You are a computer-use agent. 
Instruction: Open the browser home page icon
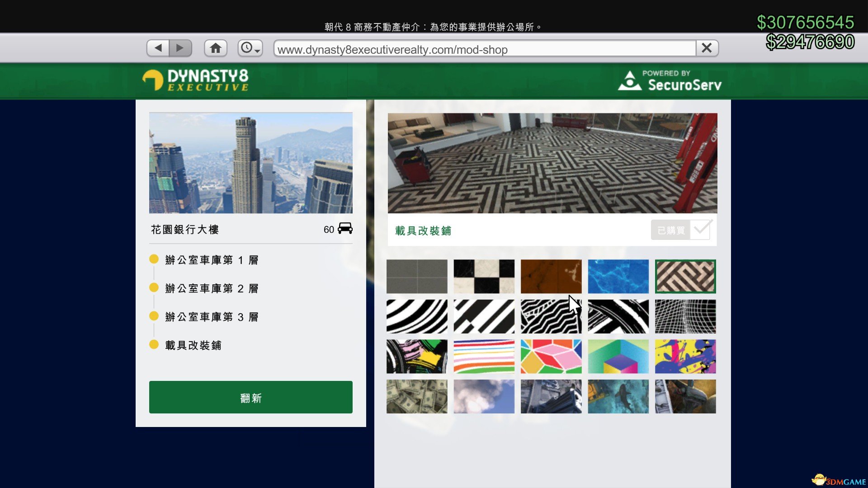tap(216, 48)
